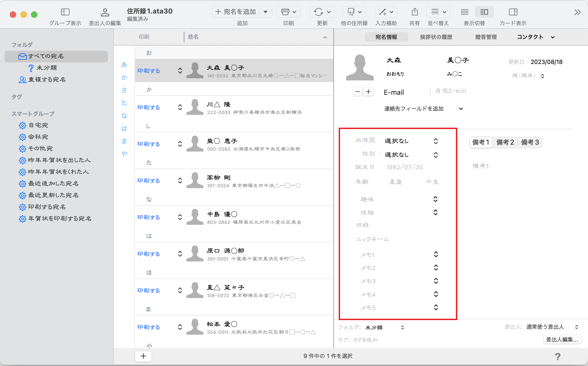Click the help question mark icon
This screenshot has height=366, width=588.
click(x=557, y=356)
